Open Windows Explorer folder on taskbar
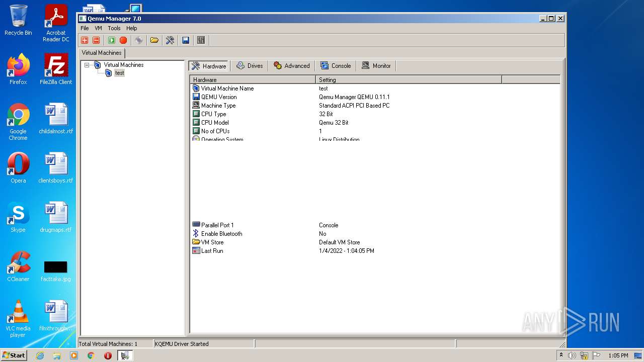 [x=57, y=355]
